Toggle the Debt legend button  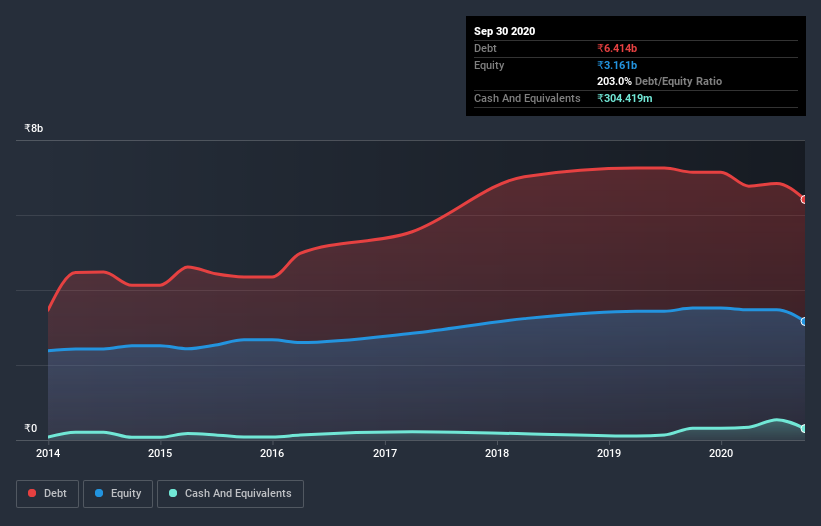click(47, 494)
